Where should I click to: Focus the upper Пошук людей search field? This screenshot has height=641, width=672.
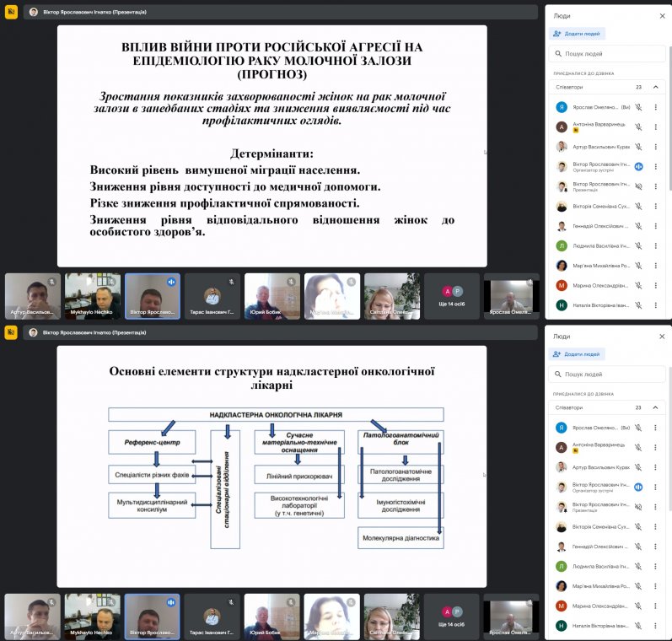click(607, 54)
